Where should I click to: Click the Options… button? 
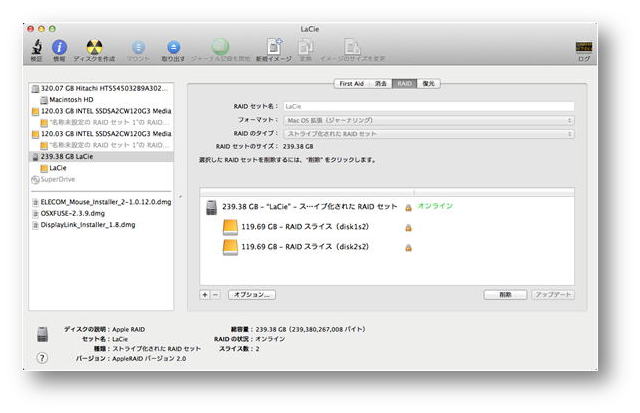click(x=252, y=295)
